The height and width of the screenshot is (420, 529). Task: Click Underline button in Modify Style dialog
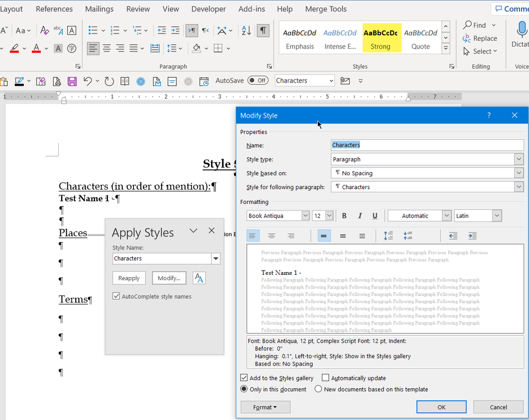(x=375, y=216)
